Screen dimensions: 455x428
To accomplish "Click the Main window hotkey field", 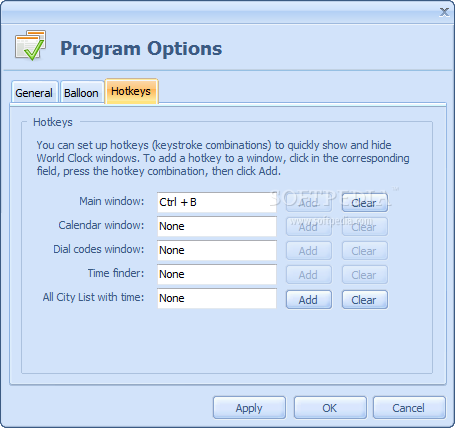I will click(x=217, y=202).
